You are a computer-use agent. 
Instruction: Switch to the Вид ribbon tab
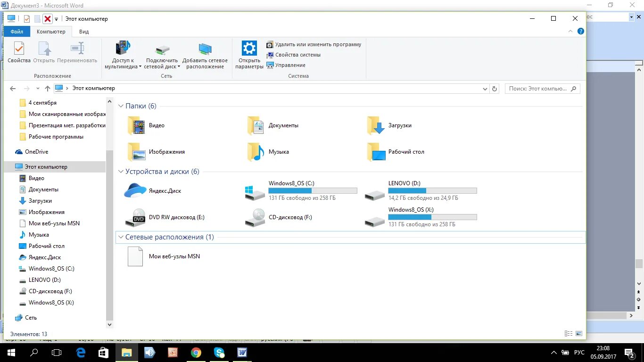[84, 32]
